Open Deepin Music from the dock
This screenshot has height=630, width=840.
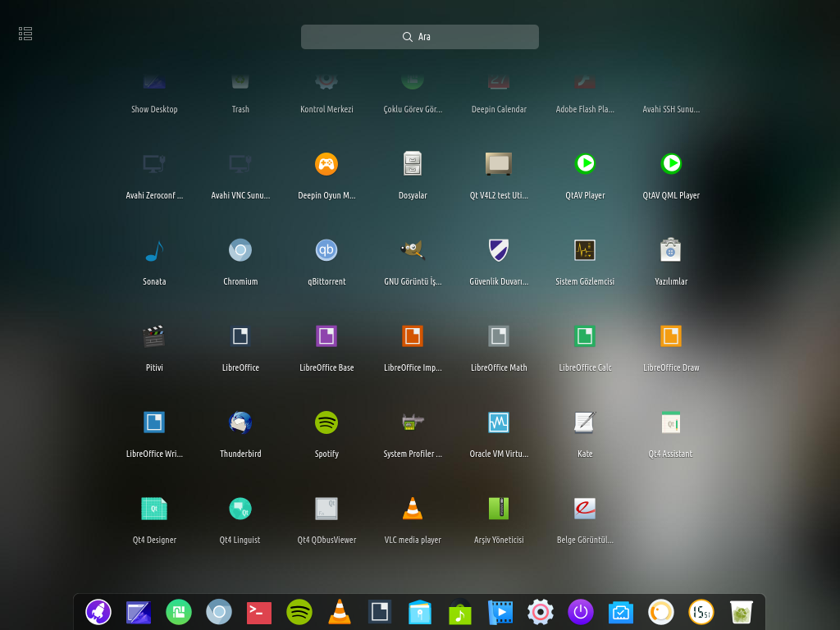pos(459,612)
